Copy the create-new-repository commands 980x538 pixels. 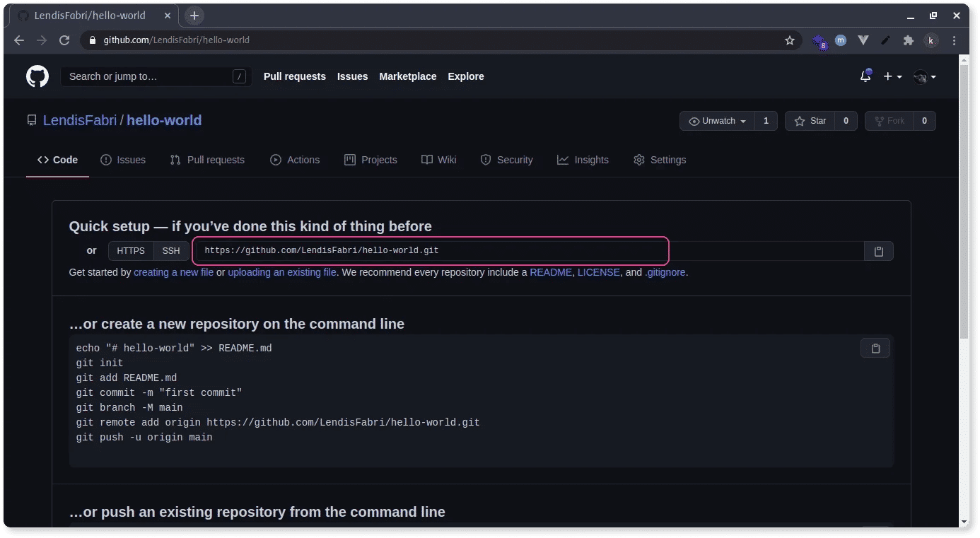tap(875, 348)
